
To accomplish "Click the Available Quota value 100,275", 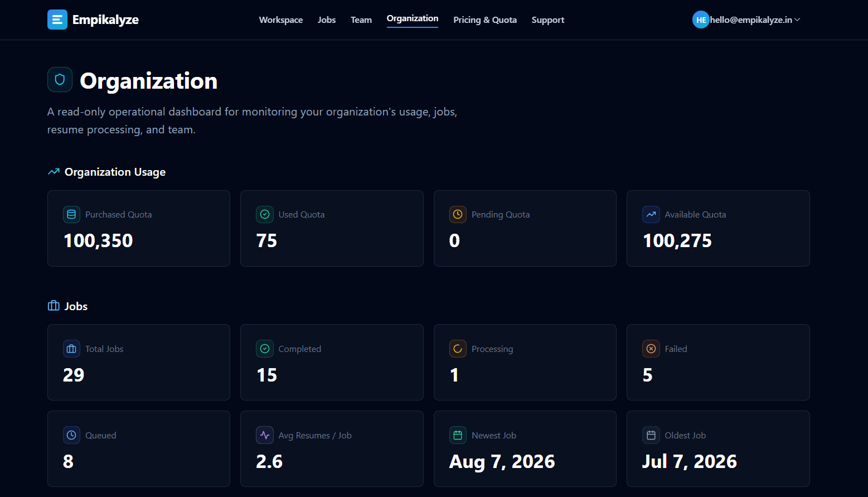I will coord(677,240).
